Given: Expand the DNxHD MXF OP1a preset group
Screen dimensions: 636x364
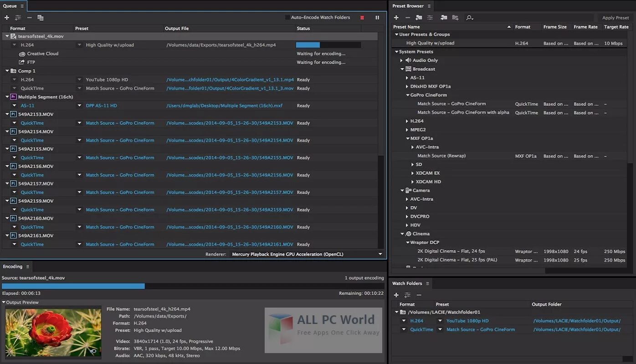Looking at the screenshot, I should click(407, 86).
